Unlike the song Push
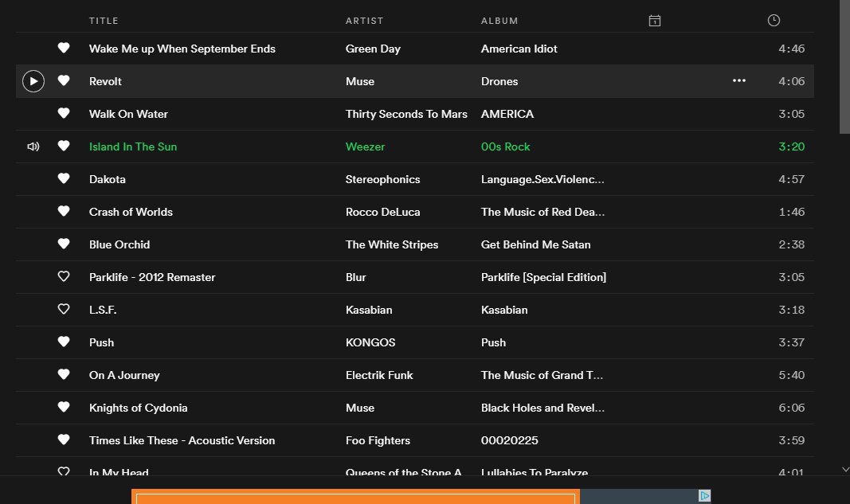 coord(64,342)
